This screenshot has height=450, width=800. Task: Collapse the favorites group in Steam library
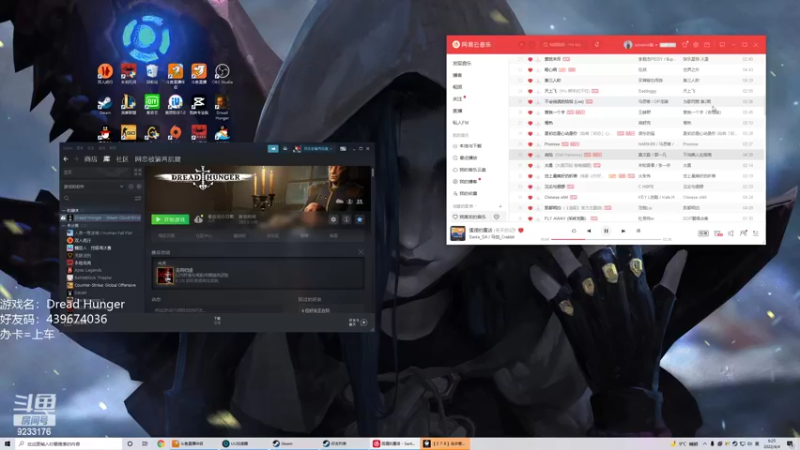64,210
